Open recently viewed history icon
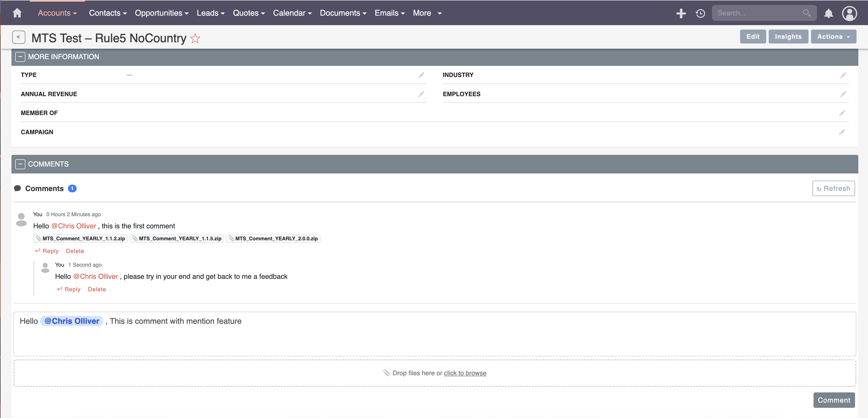The height and width of the screenshot is (418, 868). (700, 13)
